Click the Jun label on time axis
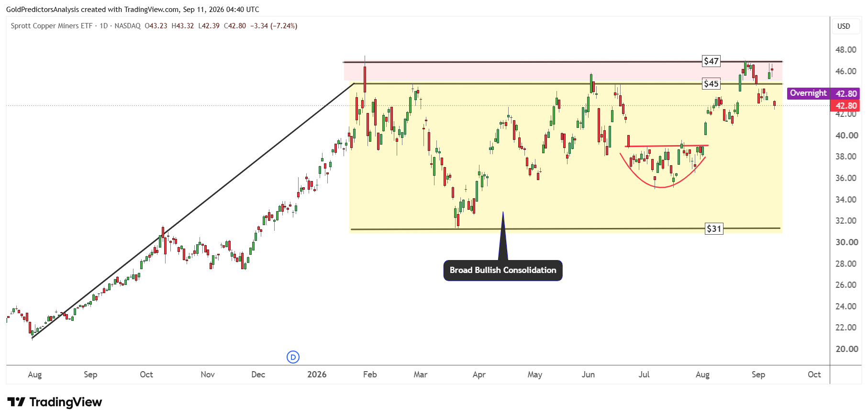The height and width of the screenshot is (420, 868). tap(588, 375)
